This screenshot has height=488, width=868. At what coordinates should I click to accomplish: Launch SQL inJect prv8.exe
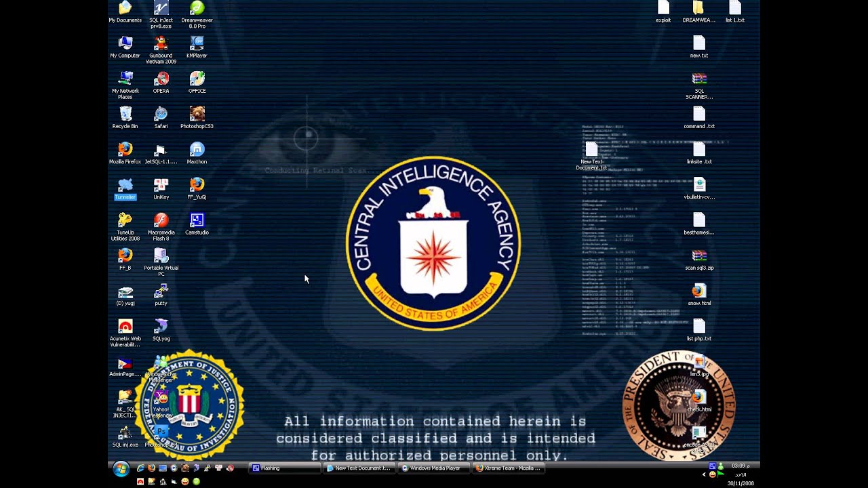tap(161, 15)
